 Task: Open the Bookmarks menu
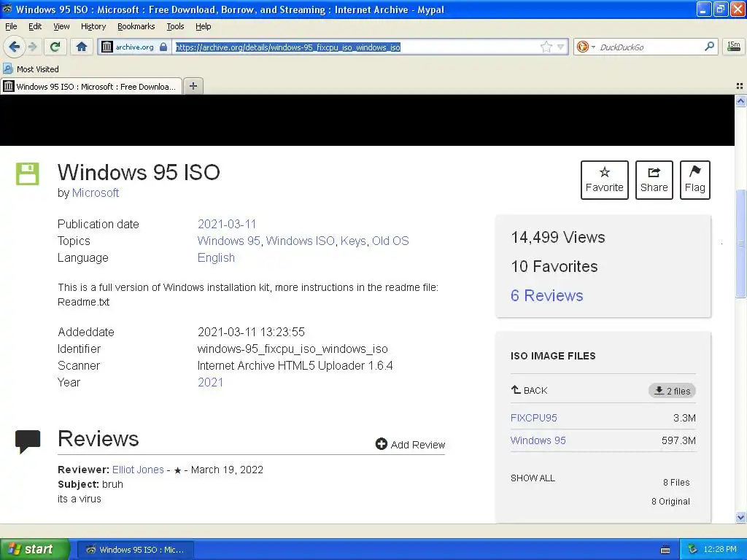136,26
